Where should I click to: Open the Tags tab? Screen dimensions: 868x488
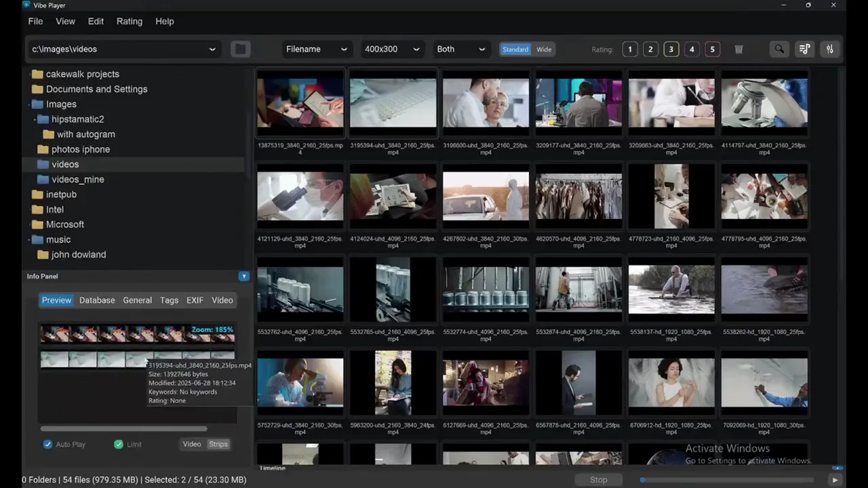point(169,300)
